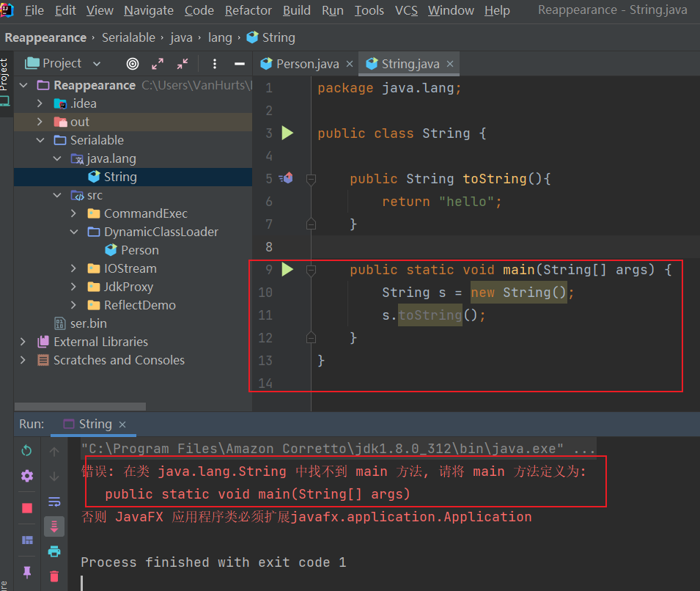Viewport: 700px width, 591px height.
Task: Expand all nodes using the Project toolbar icon
Action: 158,64
